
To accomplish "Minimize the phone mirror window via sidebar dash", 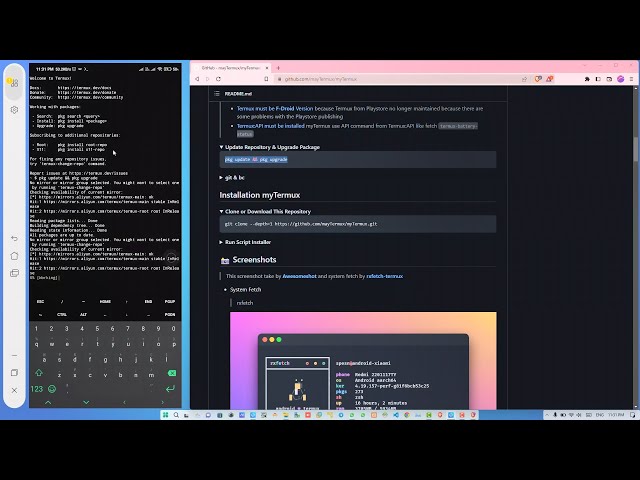I will (14, 356).
